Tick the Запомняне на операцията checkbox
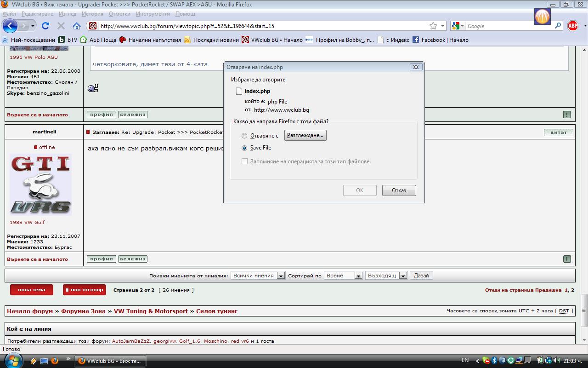588x368 pixels. (244, 161)
